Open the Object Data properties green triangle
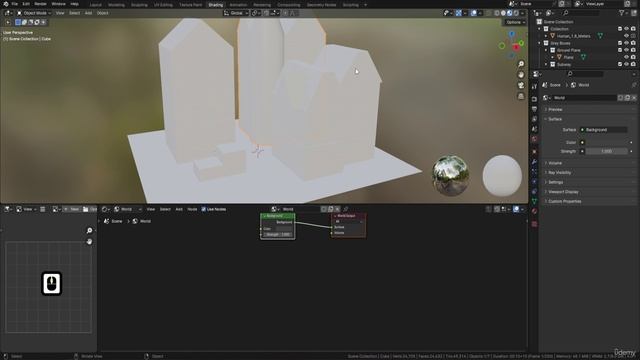The image size is (640, 360). pos(534,201)
